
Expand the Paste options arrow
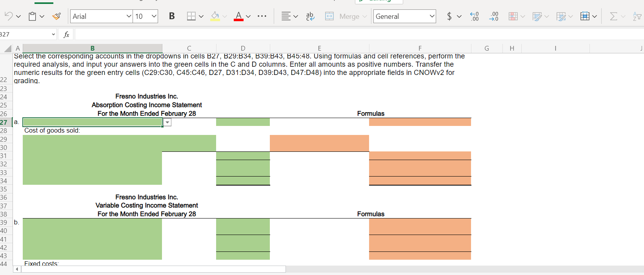point(42,16)
